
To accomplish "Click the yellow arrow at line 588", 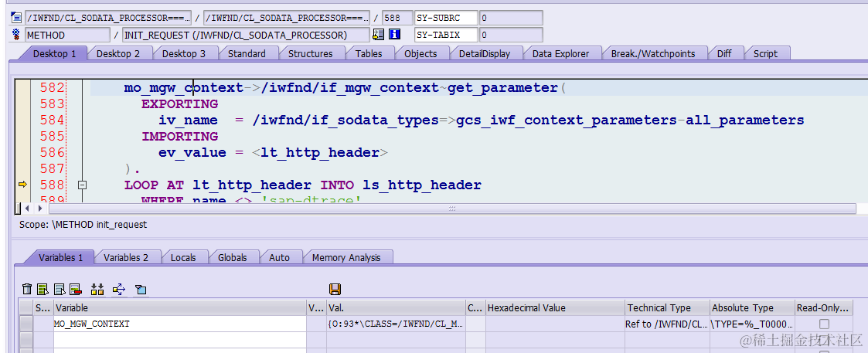I will (x=22, y=185).
